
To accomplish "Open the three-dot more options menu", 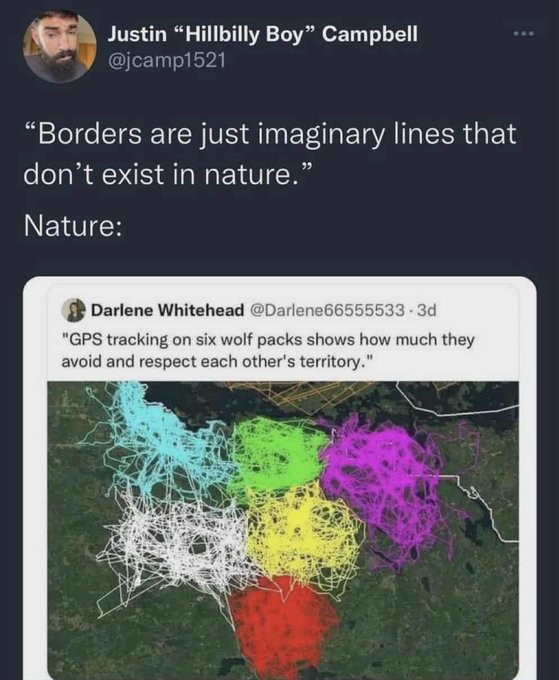I will pyautogui.click(x=522, y=34).
